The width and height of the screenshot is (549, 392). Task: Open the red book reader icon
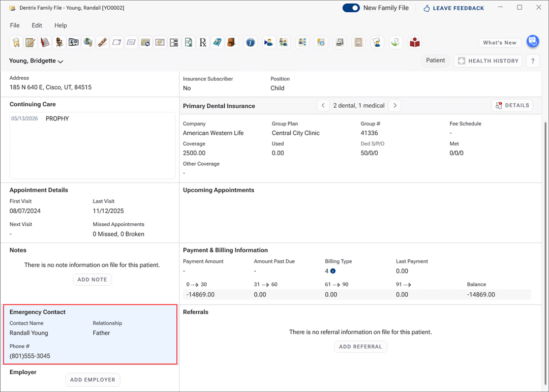(415, 43)
